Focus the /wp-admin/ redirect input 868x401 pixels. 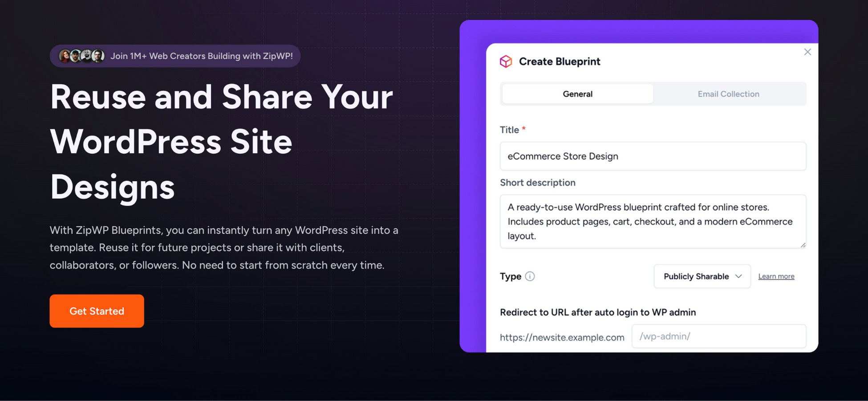pos(719,336)
